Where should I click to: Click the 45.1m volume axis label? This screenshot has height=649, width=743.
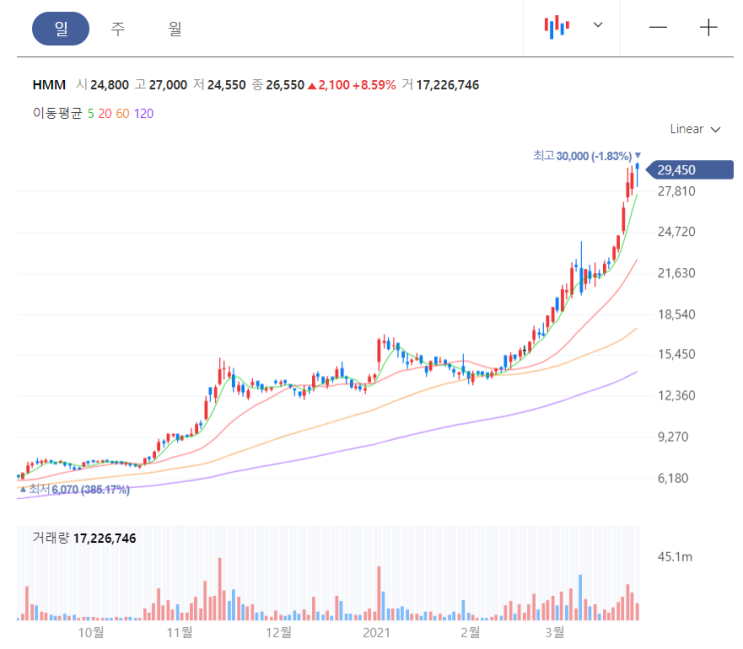pyautogui.click(x=675, y=556)
